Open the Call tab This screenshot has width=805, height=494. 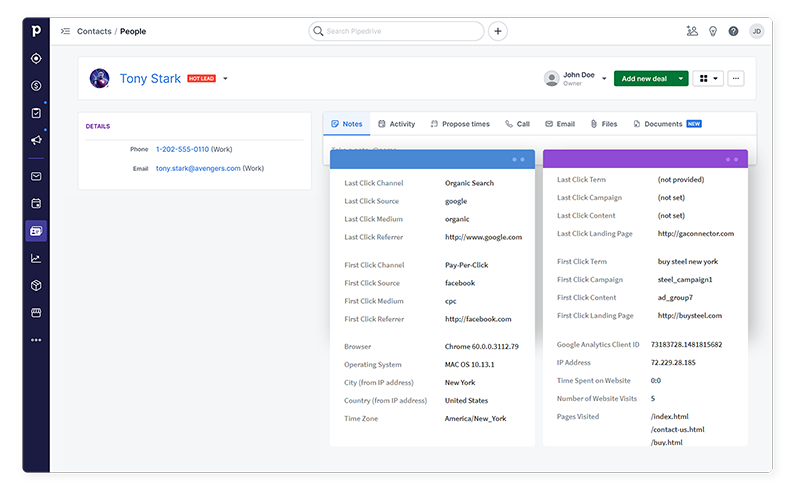click(x=517, y=124)
